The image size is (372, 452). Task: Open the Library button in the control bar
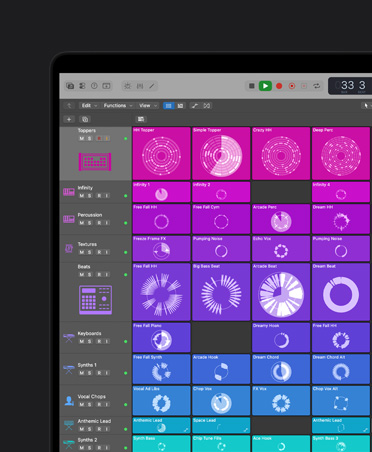(70, 86)
